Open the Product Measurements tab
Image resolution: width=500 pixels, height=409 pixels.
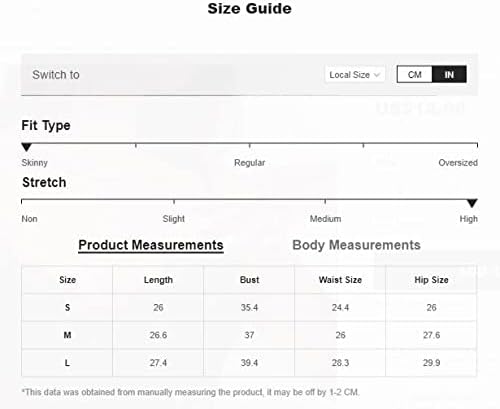(151, 245)
